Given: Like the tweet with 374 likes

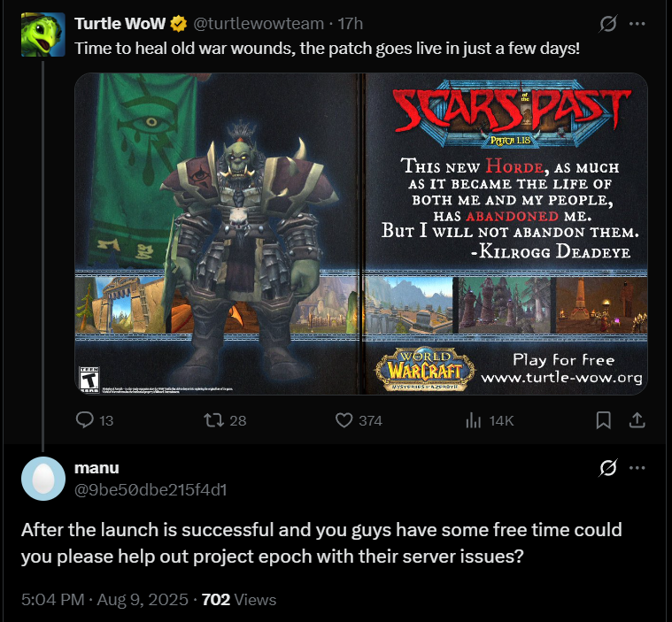Looking at the screenshot, I should pyautogui.click(x=359, y=420).
